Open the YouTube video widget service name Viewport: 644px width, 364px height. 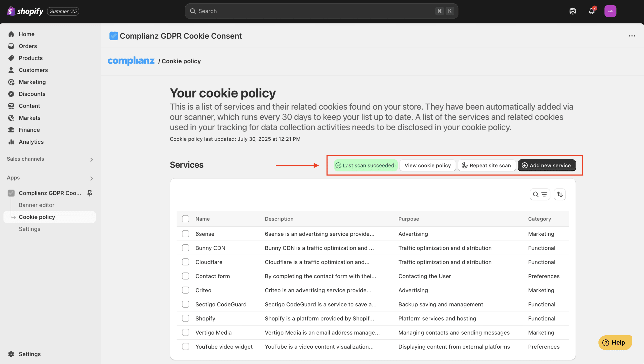coord(224,346)
